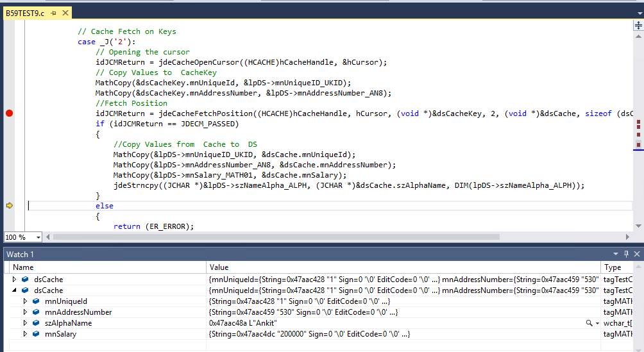This screenshot has width=644, height=352.
Task: Click the 'return (ER_ERROR);' code line
Action: [153, 226]
